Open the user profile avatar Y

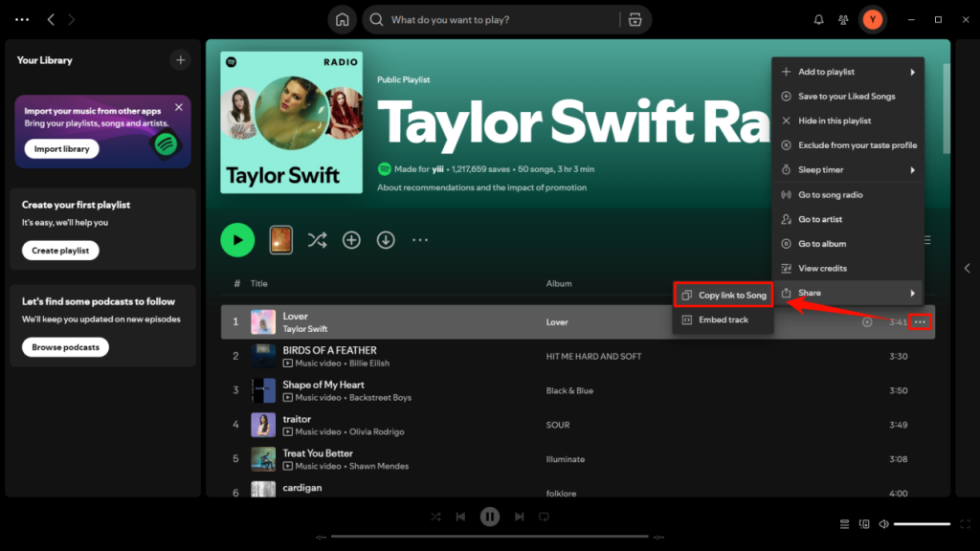pyautogui.click(x=873, y=20)
